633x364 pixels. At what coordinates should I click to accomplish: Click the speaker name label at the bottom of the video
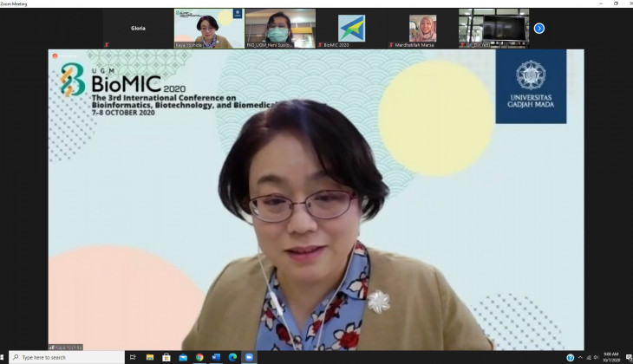pyautogui.click(x=65, y=347)
